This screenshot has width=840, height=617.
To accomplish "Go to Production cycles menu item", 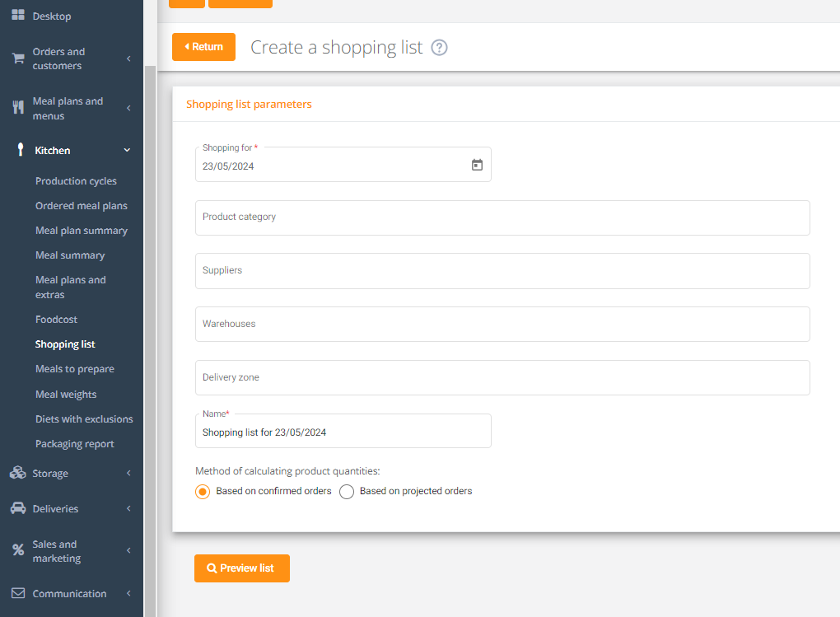I will pyautogui.click(x=76, y=181).
